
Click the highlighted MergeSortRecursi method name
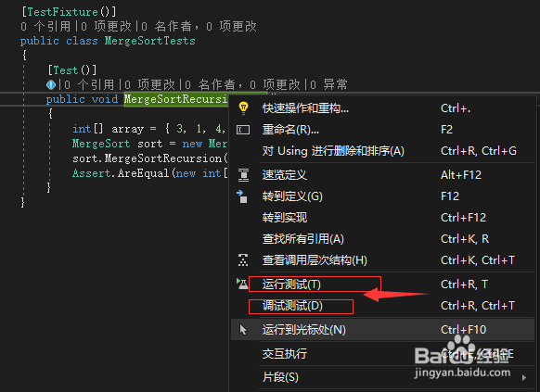(x=175, y=99)
